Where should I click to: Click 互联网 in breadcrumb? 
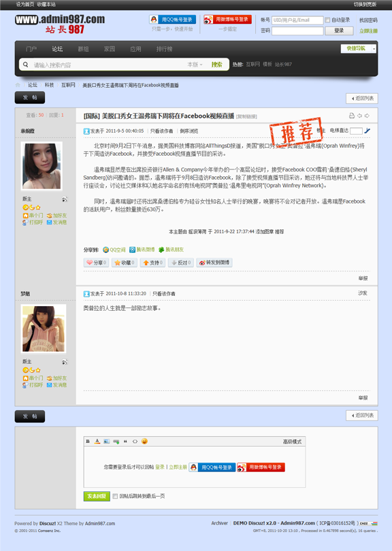click(68, 85)
